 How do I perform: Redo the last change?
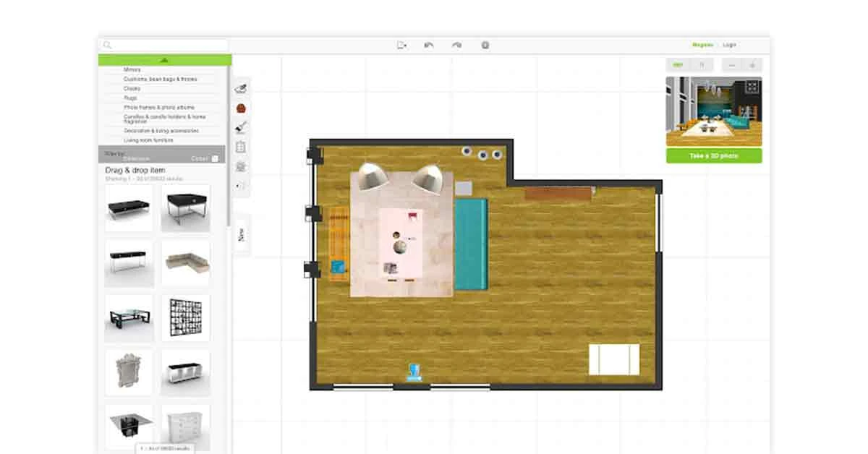click(455, 44)
